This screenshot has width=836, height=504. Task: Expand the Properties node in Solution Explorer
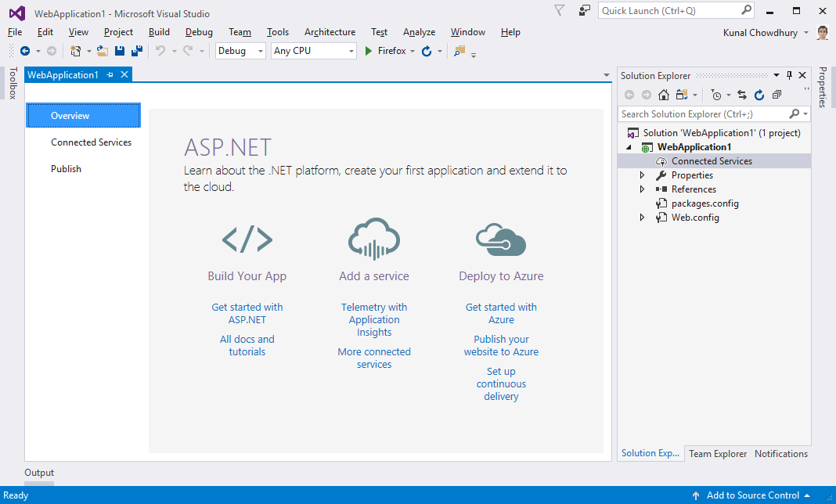point(643,175)
